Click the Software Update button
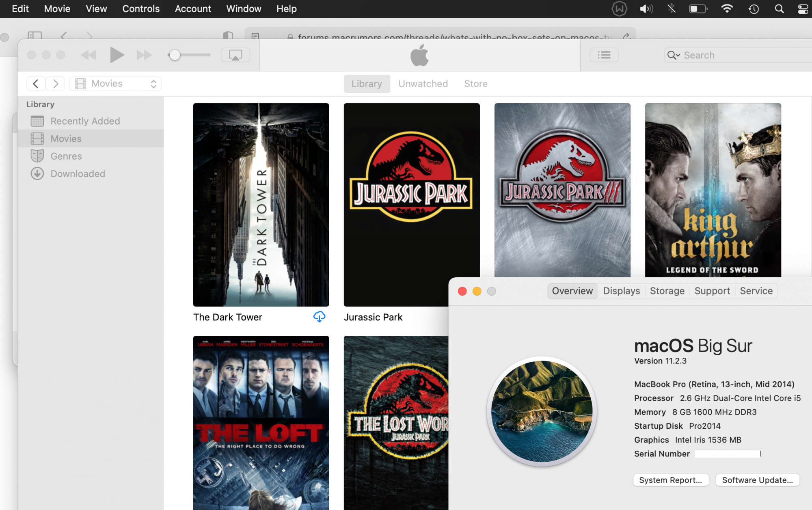 [757, 480]
